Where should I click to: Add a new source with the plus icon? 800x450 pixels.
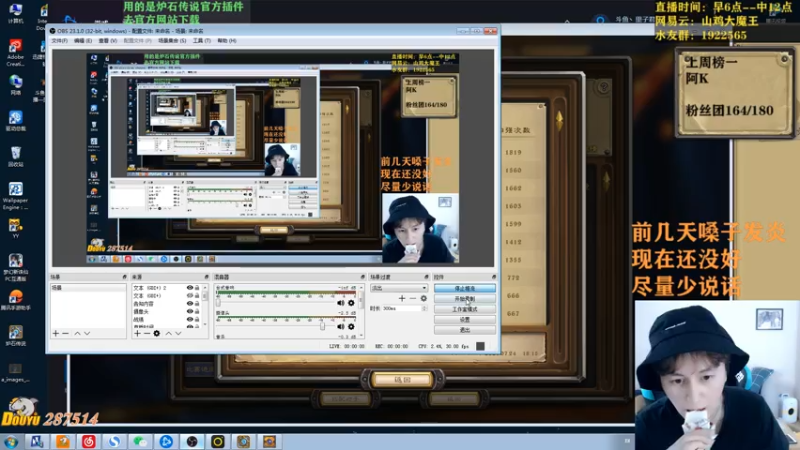coord(137,333)
